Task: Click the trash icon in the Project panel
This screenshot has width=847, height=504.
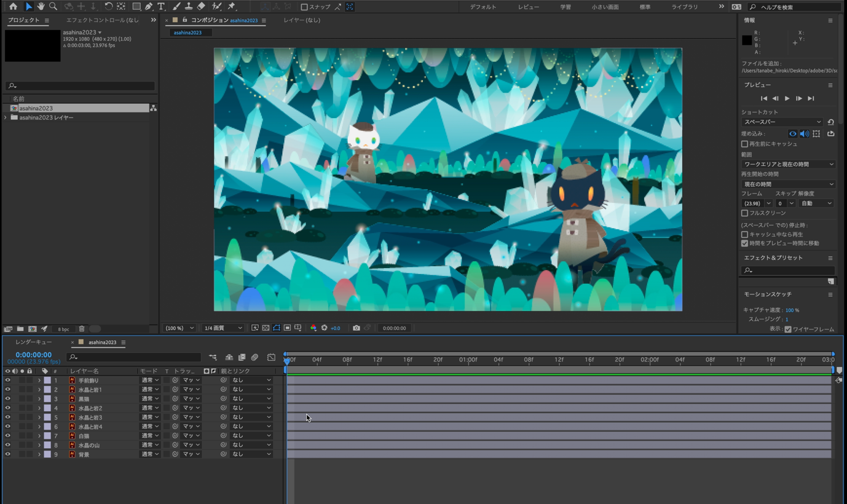Action: (82, 329)
